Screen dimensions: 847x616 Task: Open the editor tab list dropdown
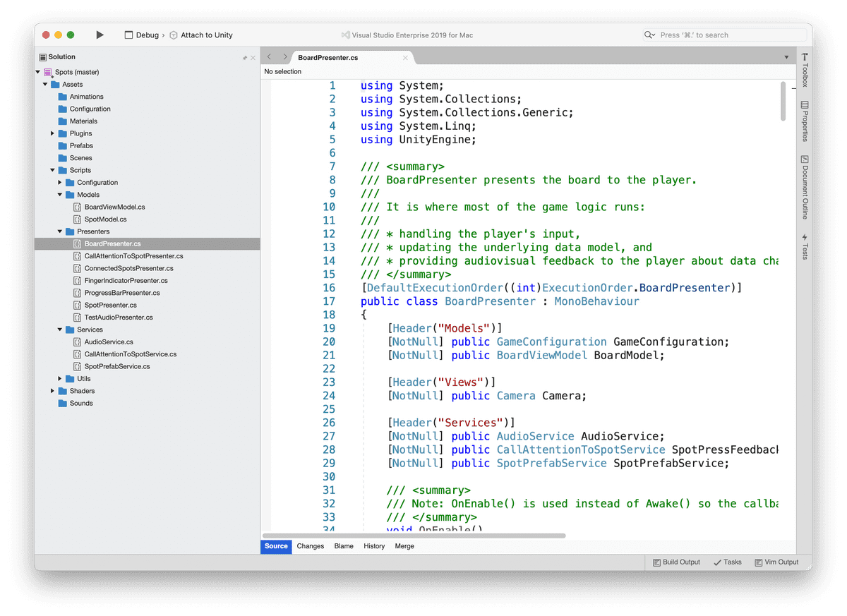point(786,57)
